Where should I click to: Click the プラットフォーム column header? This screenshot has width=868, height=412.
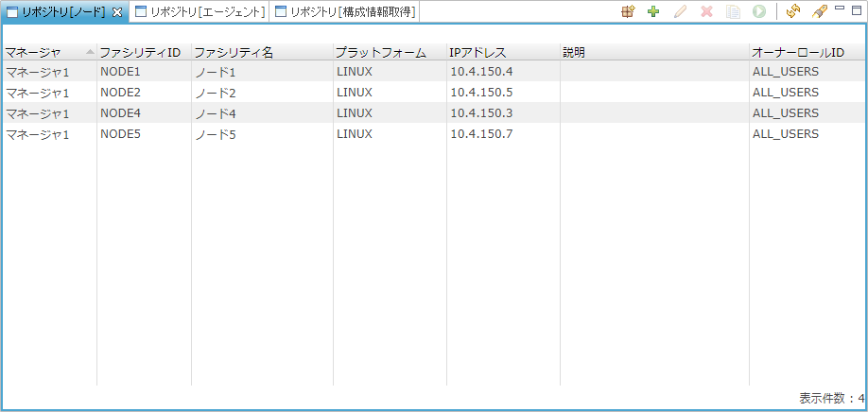(x=380, y=52)
